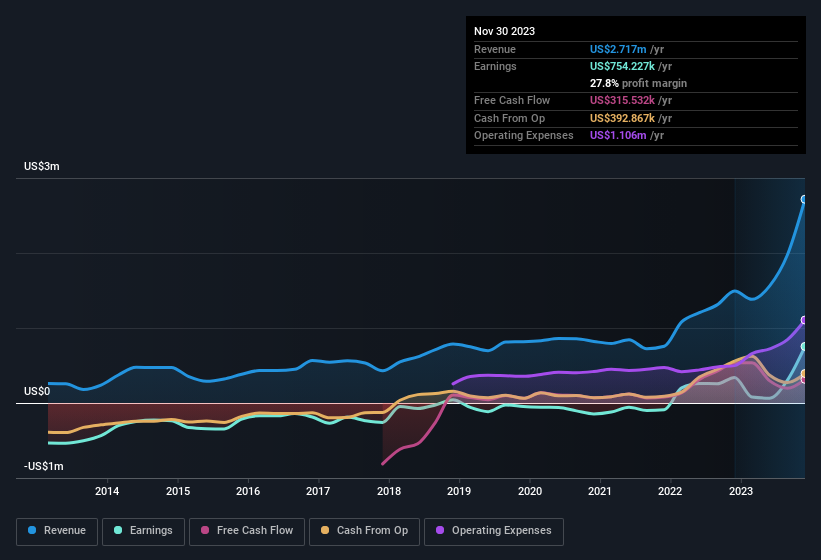The height and width of the screenshot is (560, 821).
Task: Click the US$0 y-axis label
Action: point(37,391)
